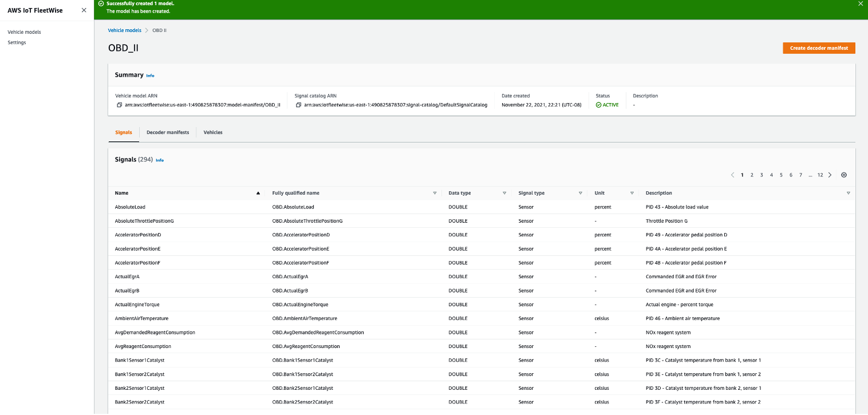Click the OBD.AcceleratorPositionE cell
The width and height of the screenshot is (868, 415).
tap(301, 249)
